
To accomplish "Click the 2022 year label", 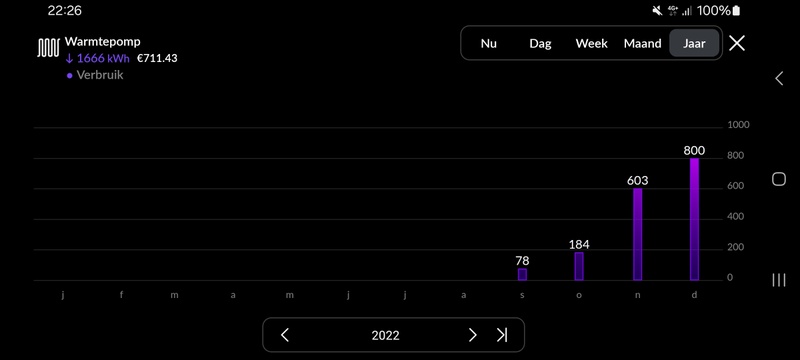I will [385, 336].
